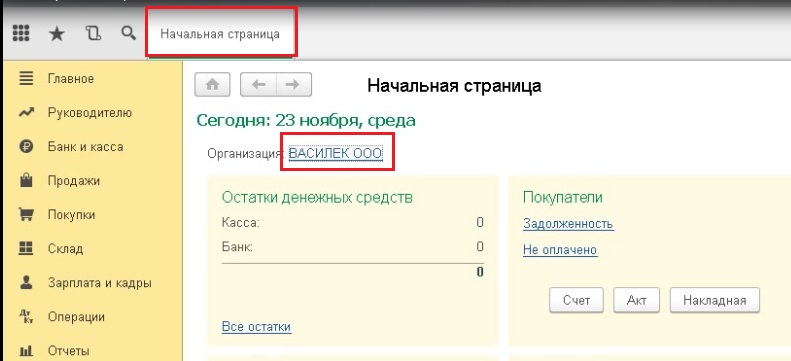Click the Home button with house icon
The width and height of the screenshot is (791, 361).
click(x=212, y=85)
